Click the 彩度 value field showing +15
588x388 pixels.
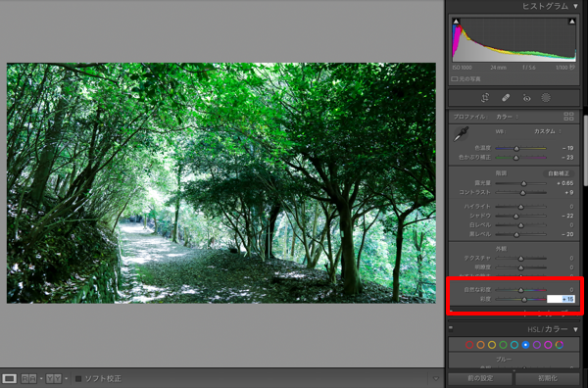(561, 299)
